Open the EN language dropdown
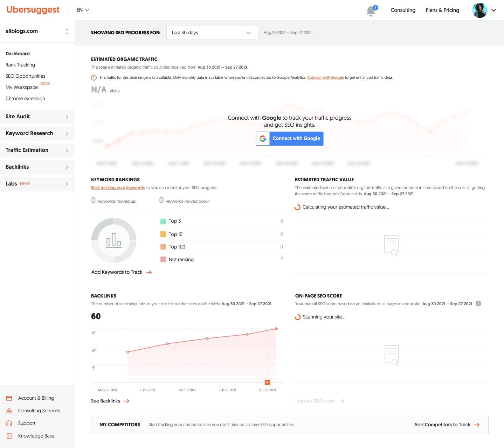This screenshot has height=448, width=504. [83, 10]
